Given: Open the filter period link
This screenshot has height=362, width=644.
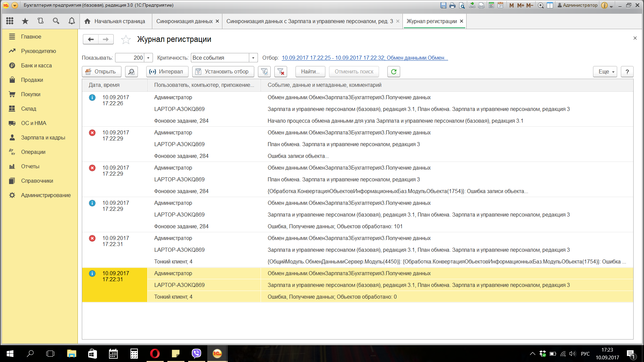Looking at the screenshot, I should 365,58.
